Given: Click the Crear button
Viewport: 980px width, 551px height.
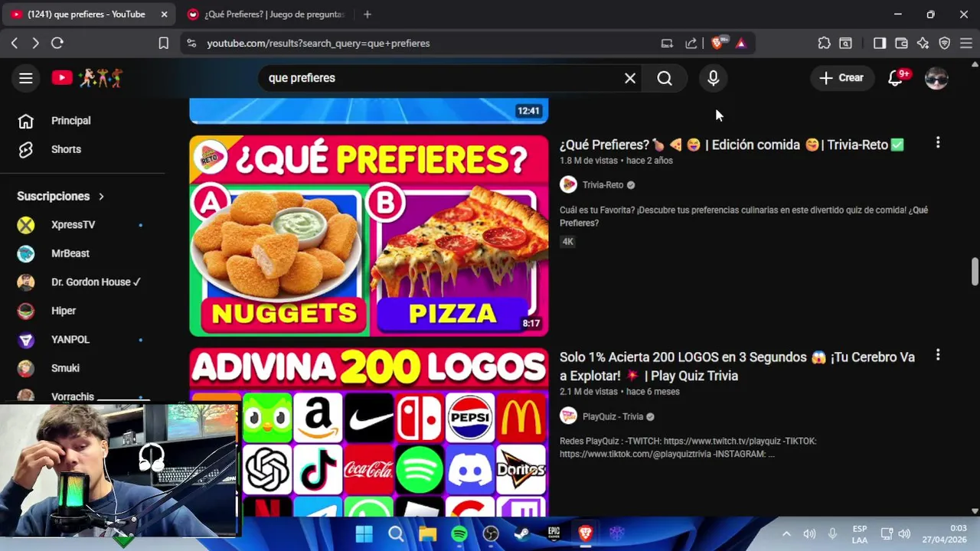Looking at the screenshot, I should click(x=841, y=78).
